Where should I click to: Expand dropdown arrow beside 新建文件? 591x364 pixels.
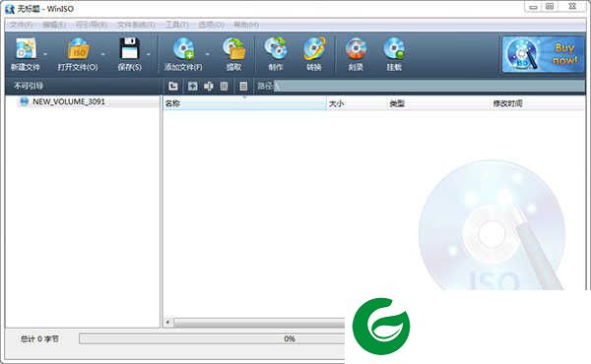tap(45, 54)
